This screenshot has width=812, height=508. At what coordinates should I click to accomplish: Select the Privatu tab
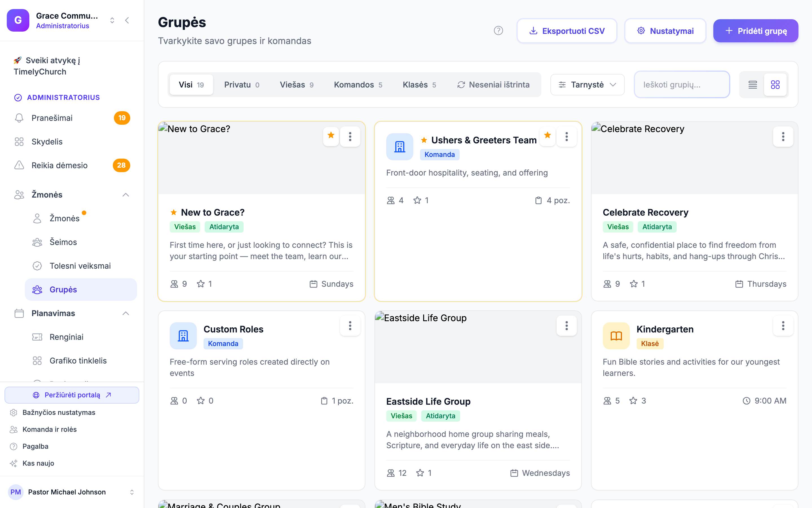242,85
